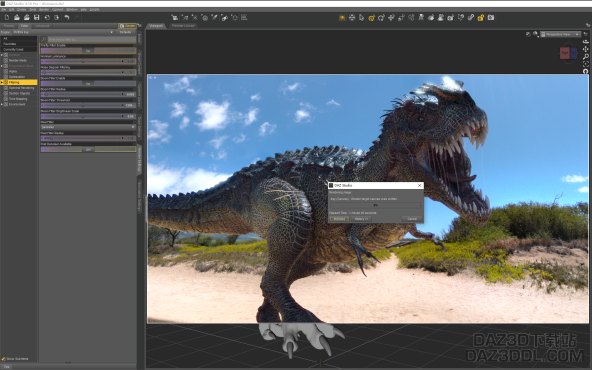Viewport: 592px width, 370px height.
Task: Open the Tips tab at panel bottom
Action: tap(6, 367)
